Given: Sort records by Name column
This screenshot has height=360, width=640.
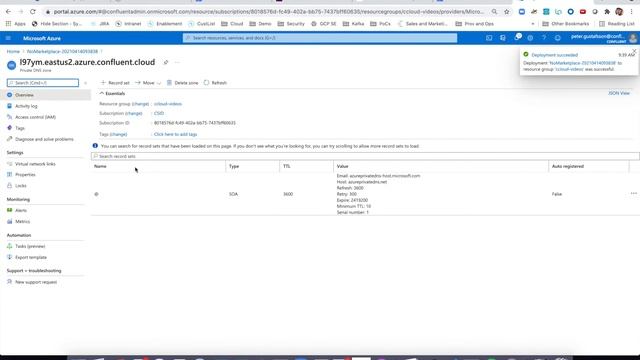Looking at the screenshot, I should click(100, 167).
